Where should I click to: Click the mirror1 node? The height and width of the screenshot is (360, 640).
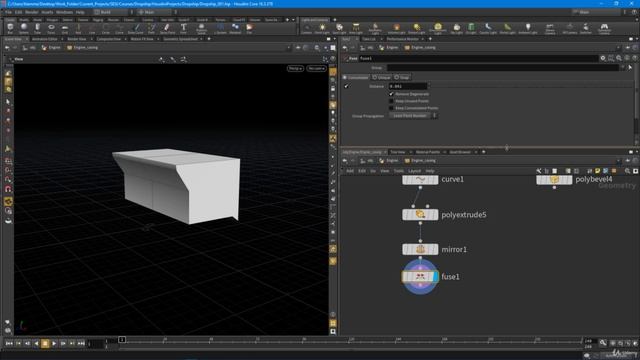pyautogui.click(x=420, y=249)
